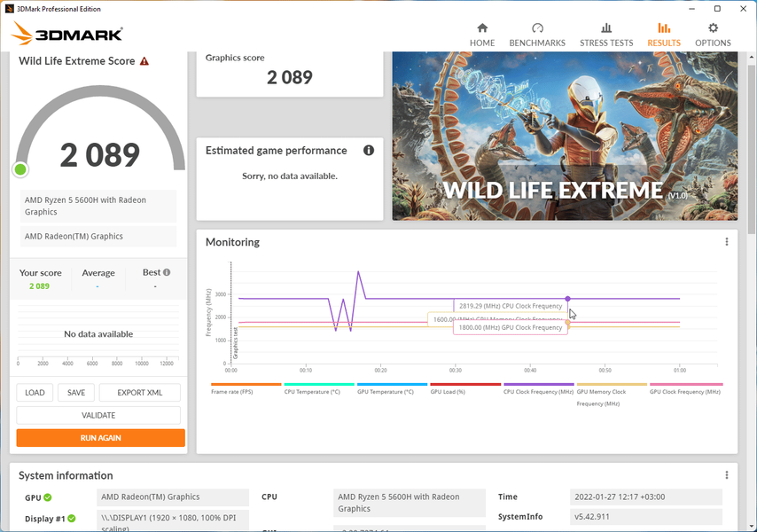757x532 pixels.
Task: Open Monitoring panel three-dot menu
Action: 727,242
